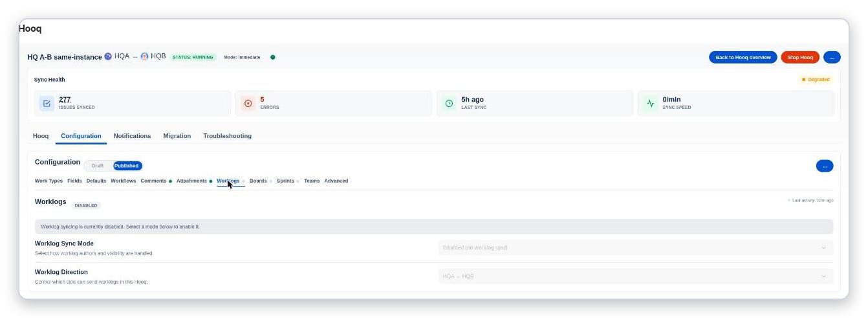Switch to the Migration tab
Screen dimensions: 868x318
[177, 136]
